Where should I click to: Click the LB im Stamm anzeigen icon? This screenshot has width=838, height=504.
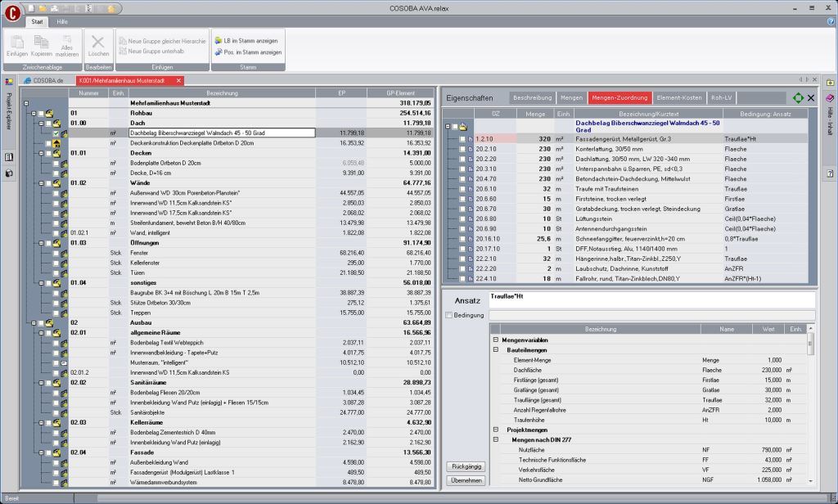pyautogui.click(x=219, y=40)
